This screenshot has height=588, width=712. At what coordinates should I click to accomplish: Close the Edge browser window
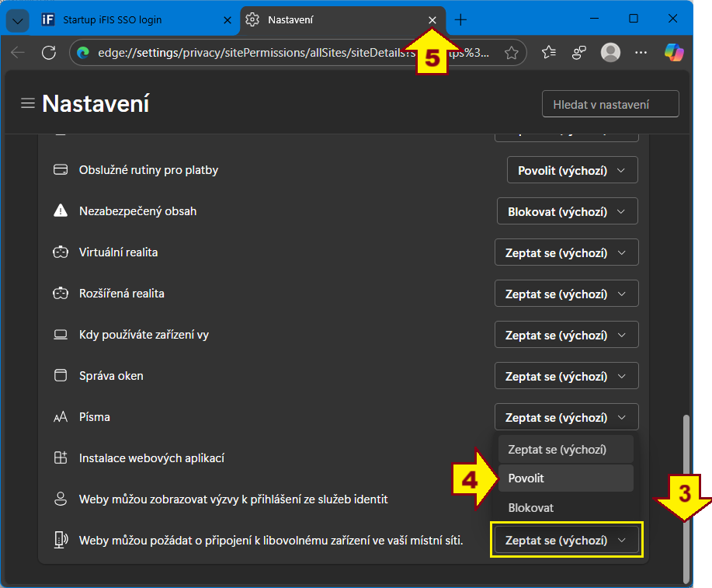(673, 19)
